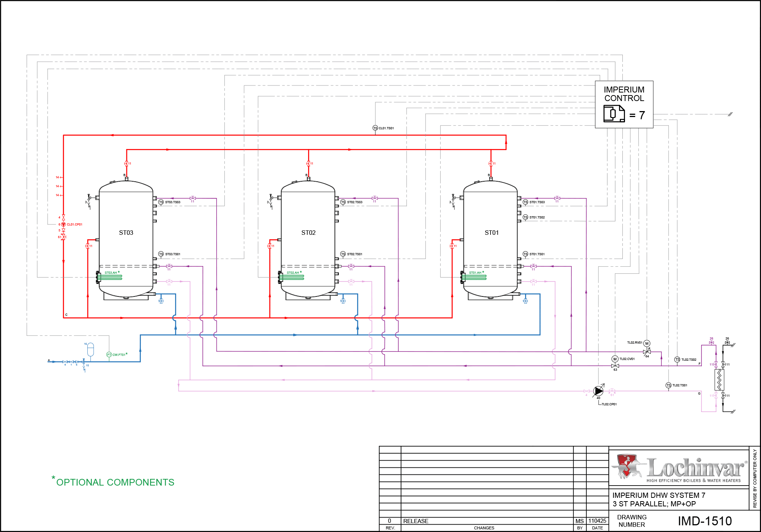The width and height of the screenshot is (761, 532).
Task: Select the ST01.TS02 sensor symbol
Action: click(525, 217)
